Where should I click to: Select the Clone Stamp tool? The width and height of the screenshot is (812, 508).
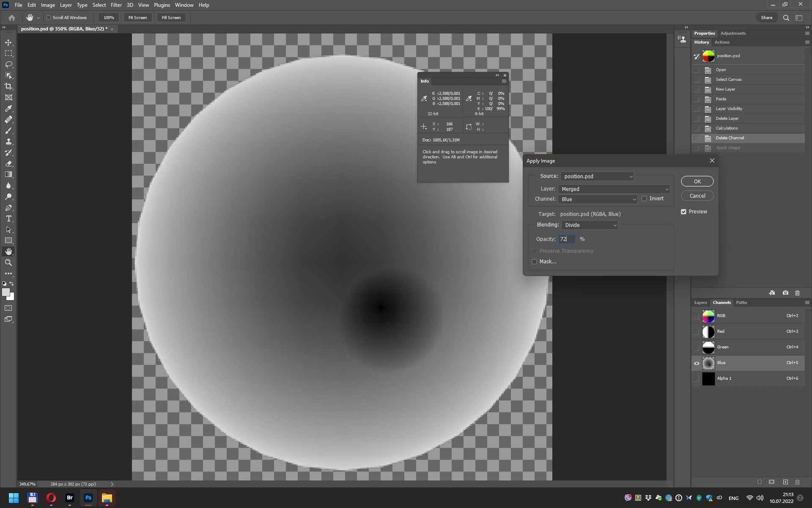(x=8, y=142)
